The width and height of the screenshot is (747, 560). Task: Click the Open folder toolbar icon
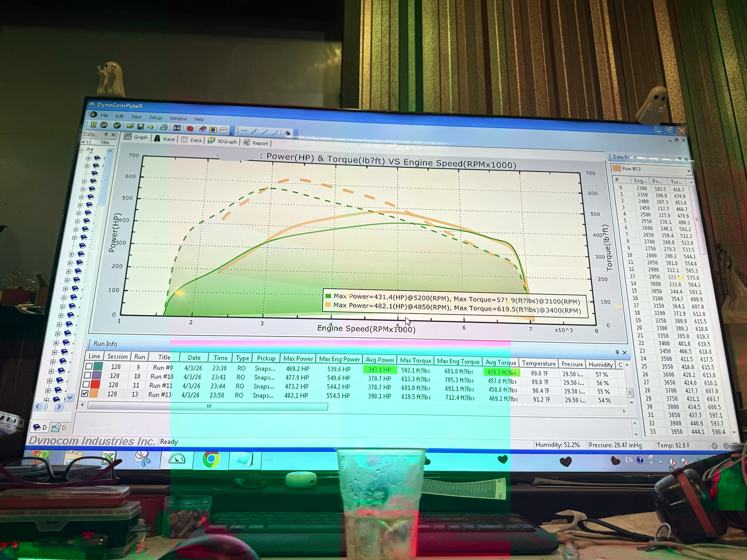(x=130, y=126)
